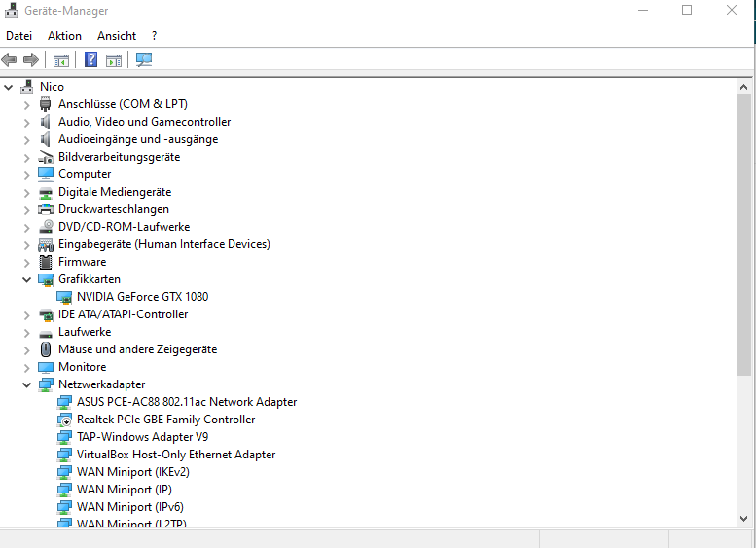Select WAN Miniport (IKEv2)

(133, 472)
